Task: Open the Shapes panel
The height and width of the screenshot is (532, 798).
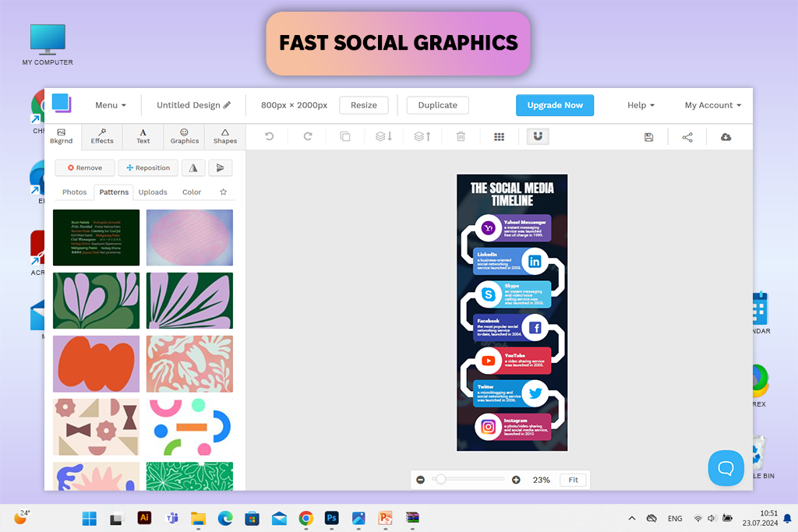Action: [x=225, y=136]
